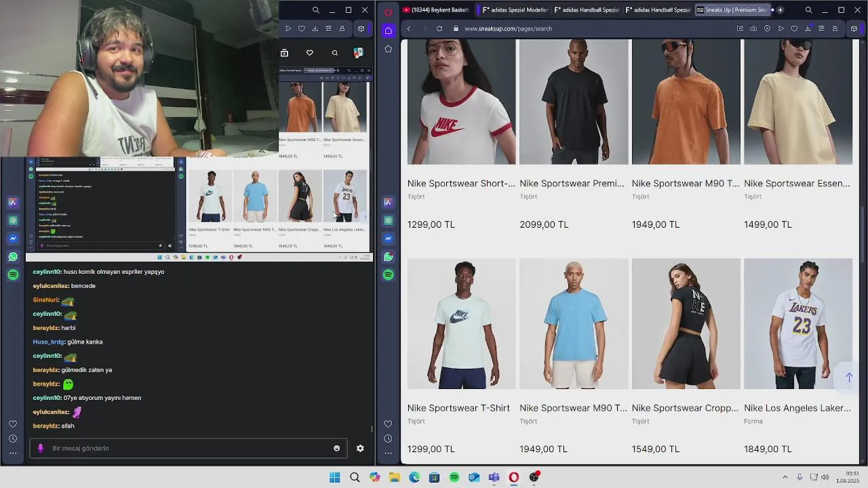The width and height of the screenshot is (868, 488).
Task: Open sidebar more options dots in right window
Action: (x=388, y=453)
